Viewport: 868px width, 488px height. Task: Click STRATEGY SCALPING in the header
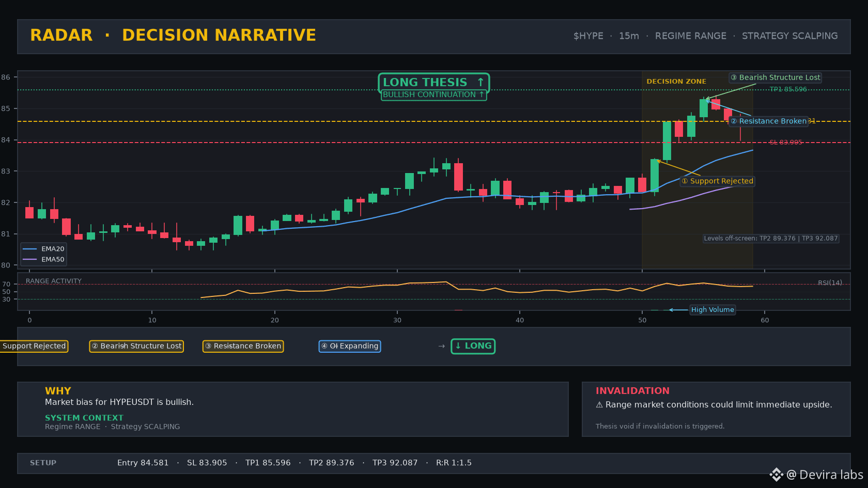(790, 36)
